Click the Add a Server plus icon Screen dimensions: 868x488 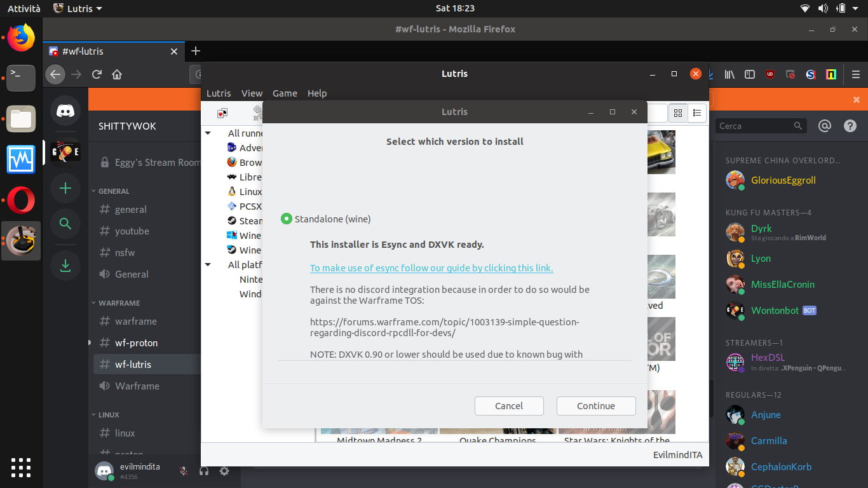click(x=65, y=188)
